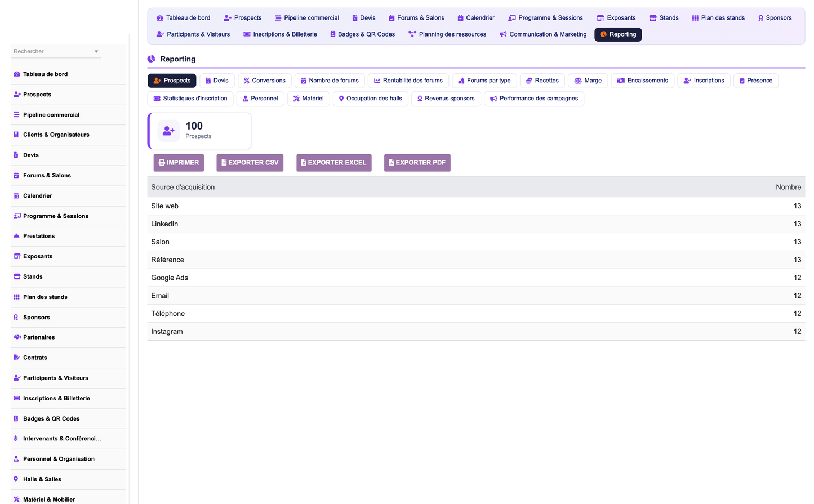Click the Halls & Salles location pin icon

[16, 479]
